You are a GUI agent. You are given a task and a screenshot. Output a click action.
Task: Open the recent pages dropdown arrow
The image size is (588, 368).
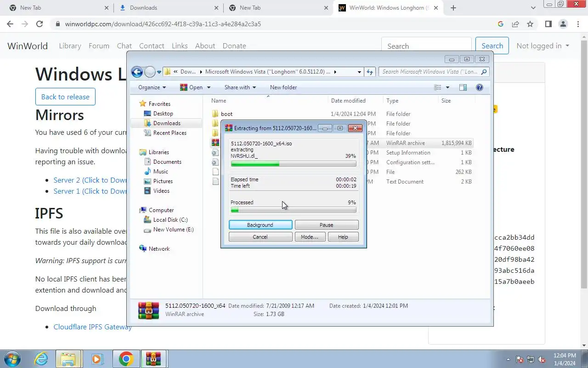[x=159, y=72]
